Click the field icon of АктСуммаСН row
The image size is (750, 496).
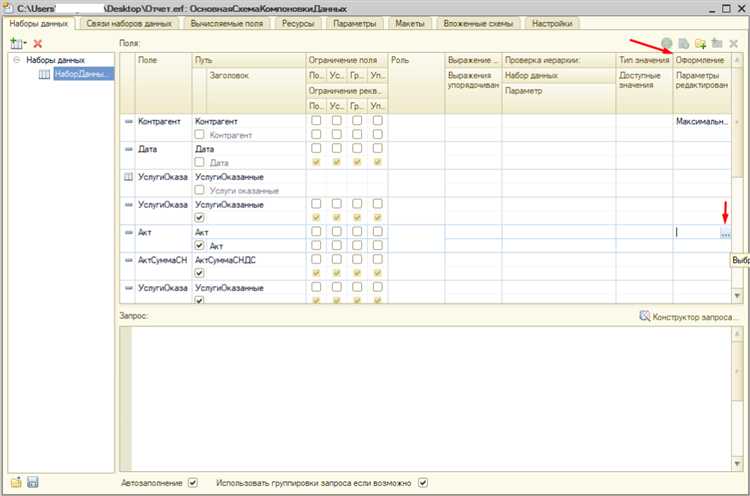[128, 260]
